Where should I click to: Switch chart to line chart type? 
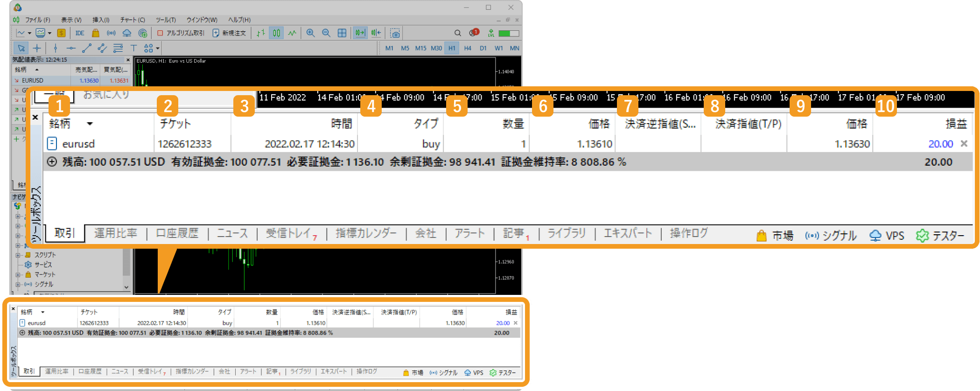click(292, 33)
